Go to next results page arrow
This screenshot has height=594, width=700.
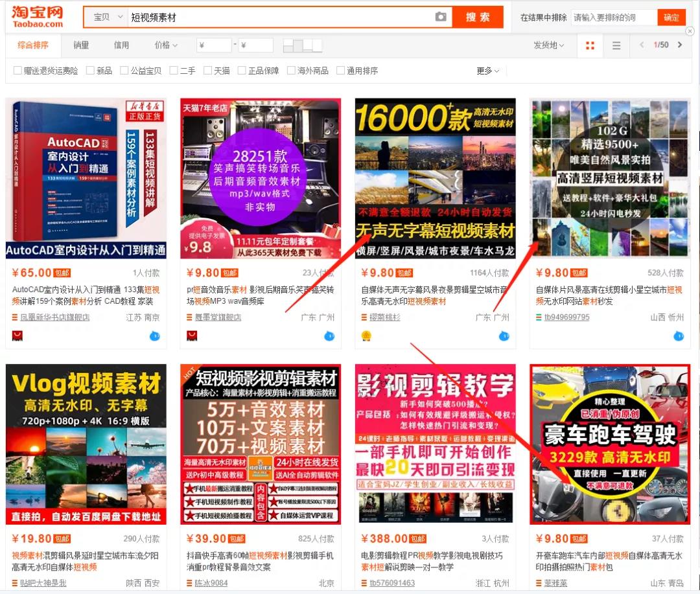(x=679, y=45)
